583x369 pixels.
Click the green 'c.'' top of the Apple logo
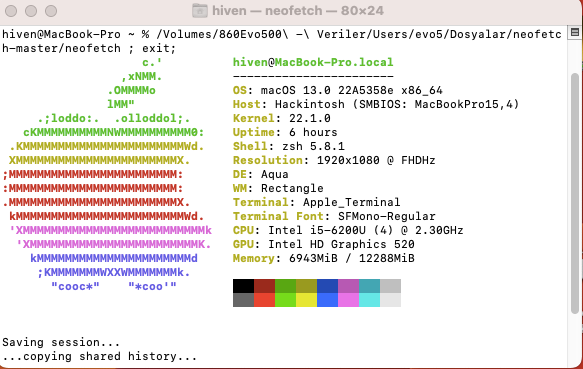(x=152, y=62)
